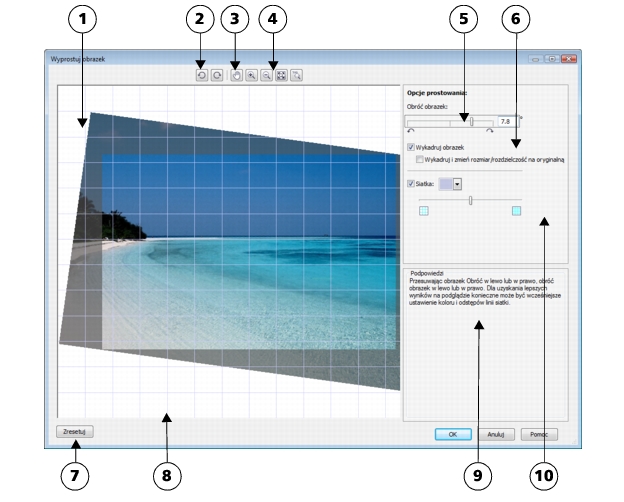
Task: Click the zoom in magnifier icon
Action: [252, 75]
